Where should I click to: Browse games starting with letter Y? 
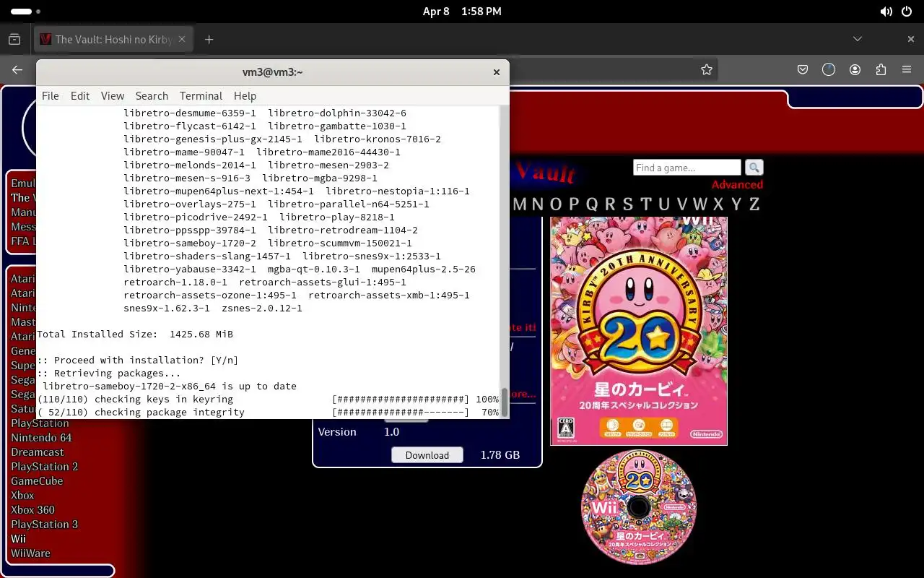736,204
